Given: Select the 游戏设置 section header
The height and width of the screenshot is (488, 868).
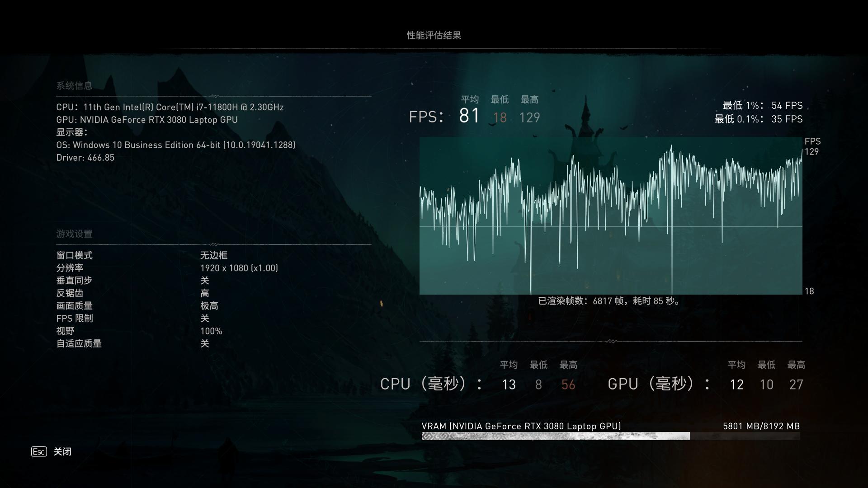Looking at the screenshot, I should click(x=74, y=234).
